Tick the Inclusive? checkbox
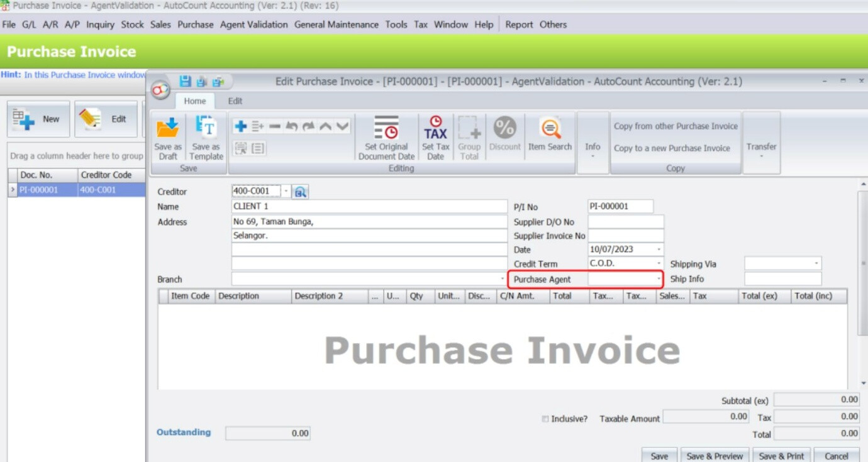The width and height of the screenshot is (868, 462). click(x=545, y=419)
